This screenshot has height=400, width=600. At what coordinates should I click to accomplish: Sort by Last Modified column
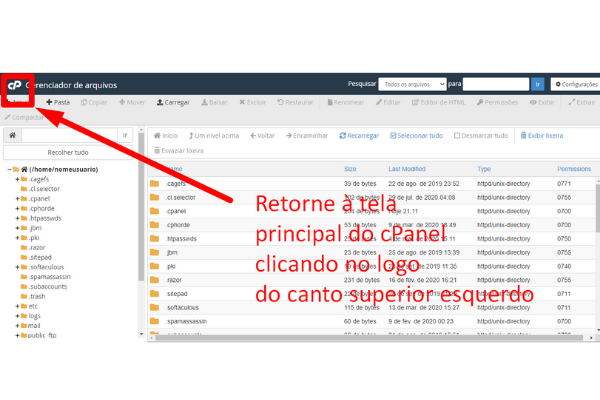407,169
